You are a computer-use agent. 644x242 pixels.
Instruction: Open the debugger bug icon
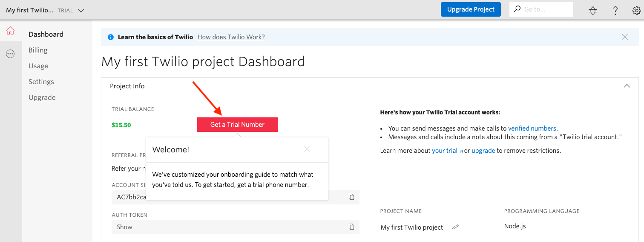pyautogui.click(x=593, y=10)
